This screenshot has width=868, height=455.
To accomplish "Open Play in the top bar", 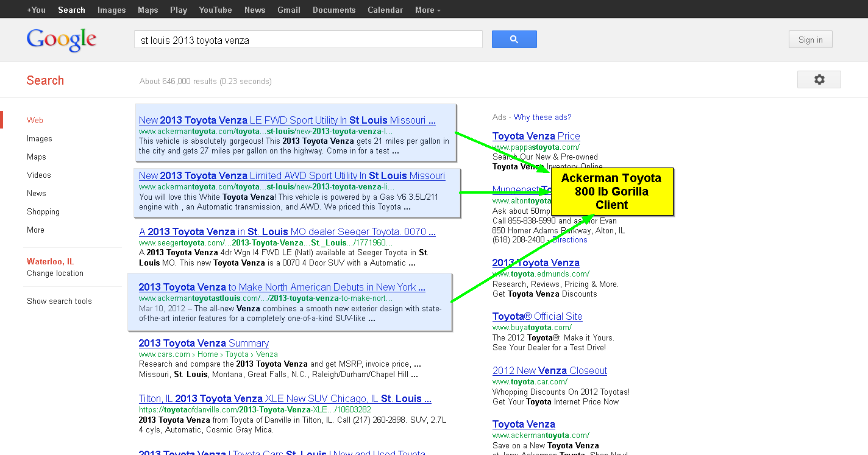I will 179,10.
